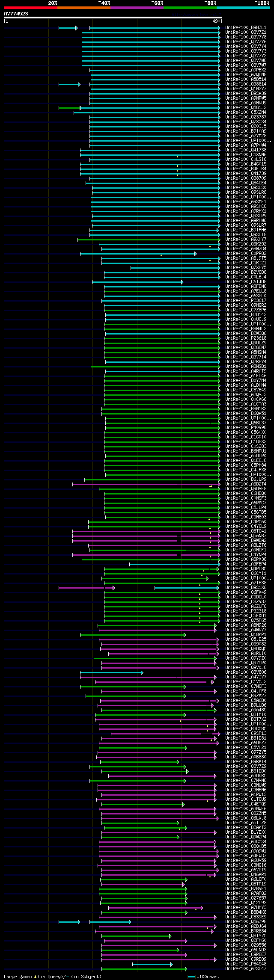274x980 pixels.
Task: Open the UniRef100_B9SA39 hit link
Action: coord(246,94)
